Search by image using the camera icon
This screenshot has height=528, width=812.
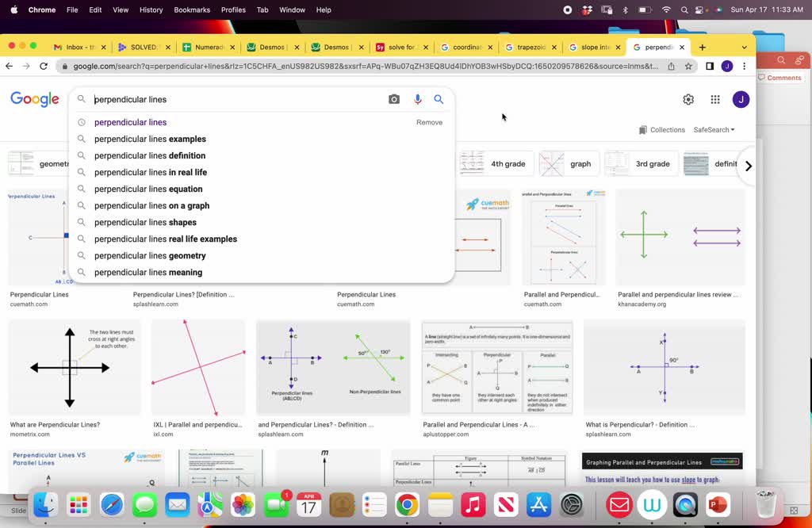pos(394,99)
